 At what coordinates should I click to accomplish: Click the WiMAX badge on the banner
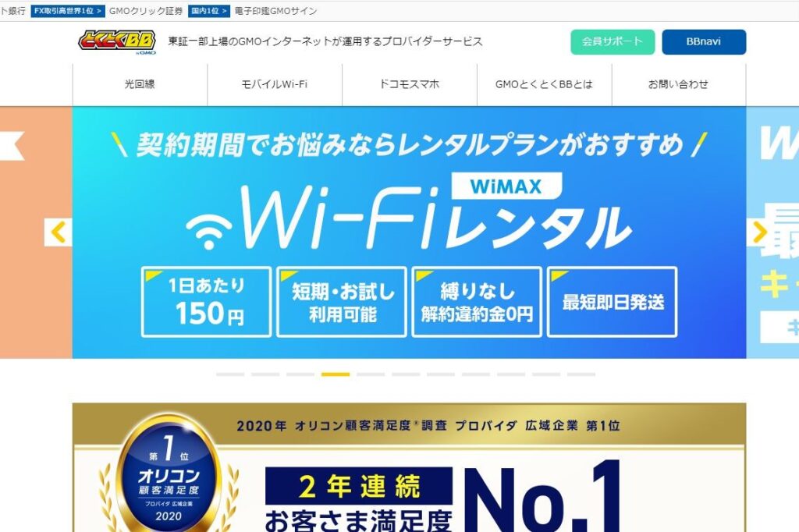click(506, 186)
